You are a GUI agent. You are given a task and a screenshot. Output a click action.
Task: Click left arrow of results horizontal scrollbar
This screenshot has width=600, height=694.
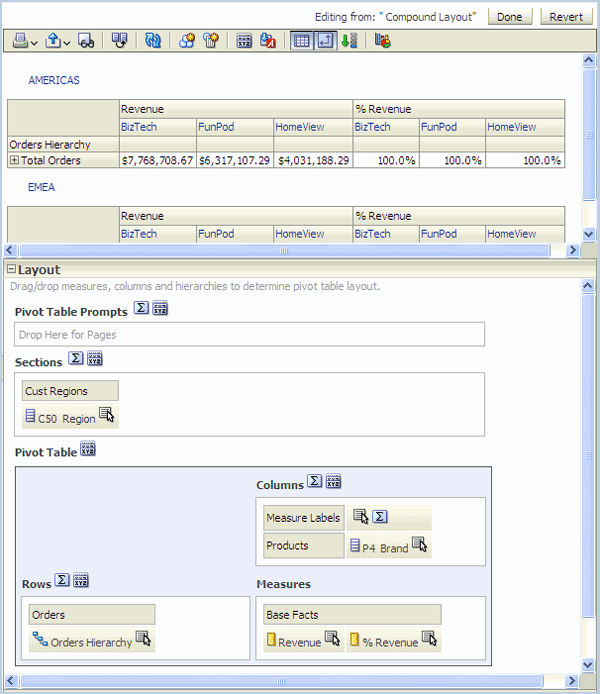click(11, 250)
